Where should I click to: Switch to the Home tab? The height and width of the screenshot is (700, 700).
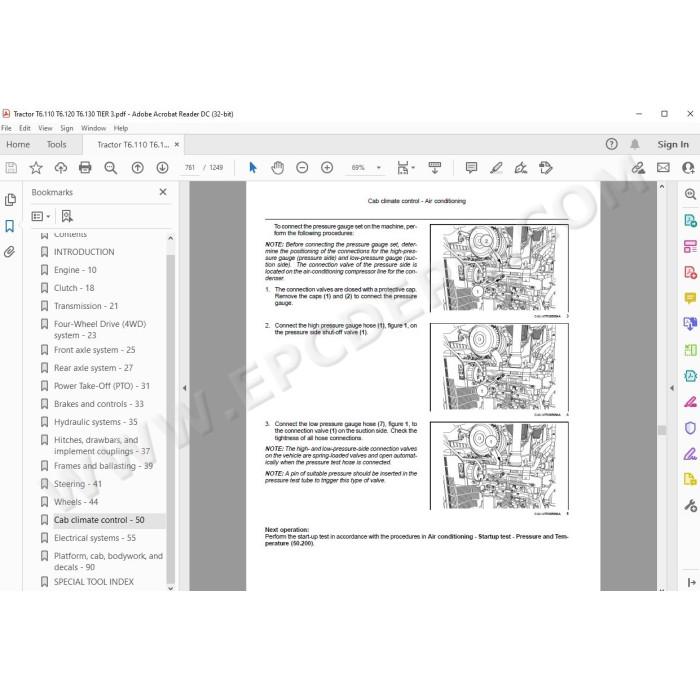pyautogui.click(x=18, y=144)
